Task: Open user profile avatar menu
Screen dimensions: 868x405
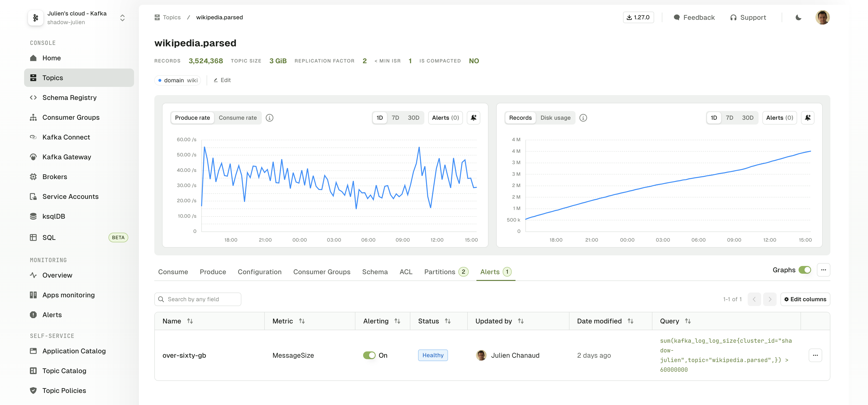Action: coord(822,17)
